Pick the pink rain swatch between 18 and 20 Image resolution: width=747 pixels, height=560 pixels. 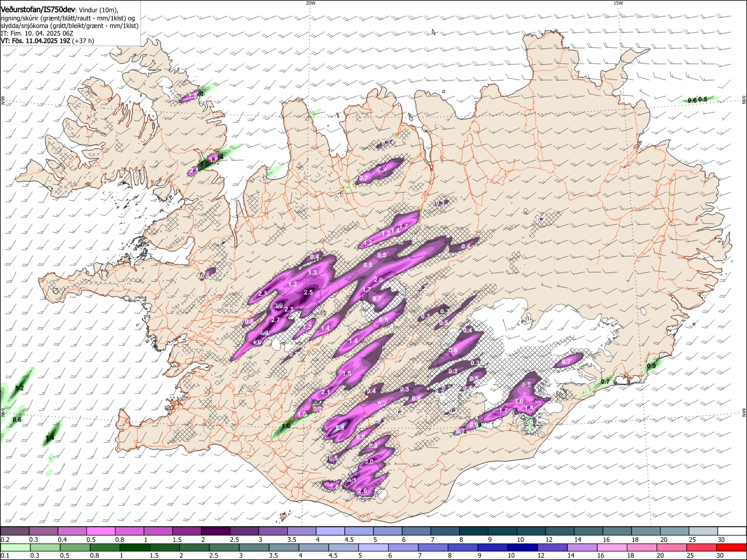point(642,547)
